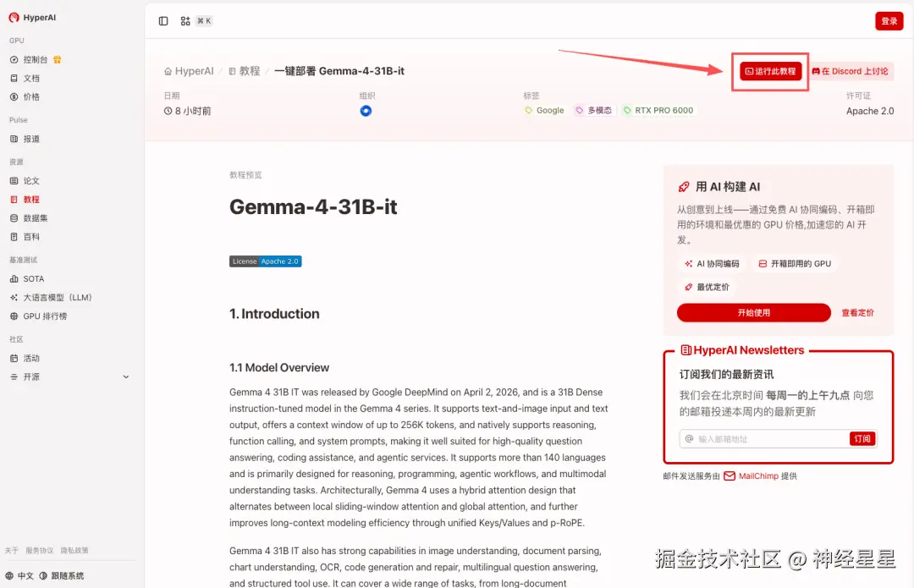Image resolution: width=914 pixels, height=588 pixels.
Task: Click the 运行此教程 button
Action: coord(769,71)
